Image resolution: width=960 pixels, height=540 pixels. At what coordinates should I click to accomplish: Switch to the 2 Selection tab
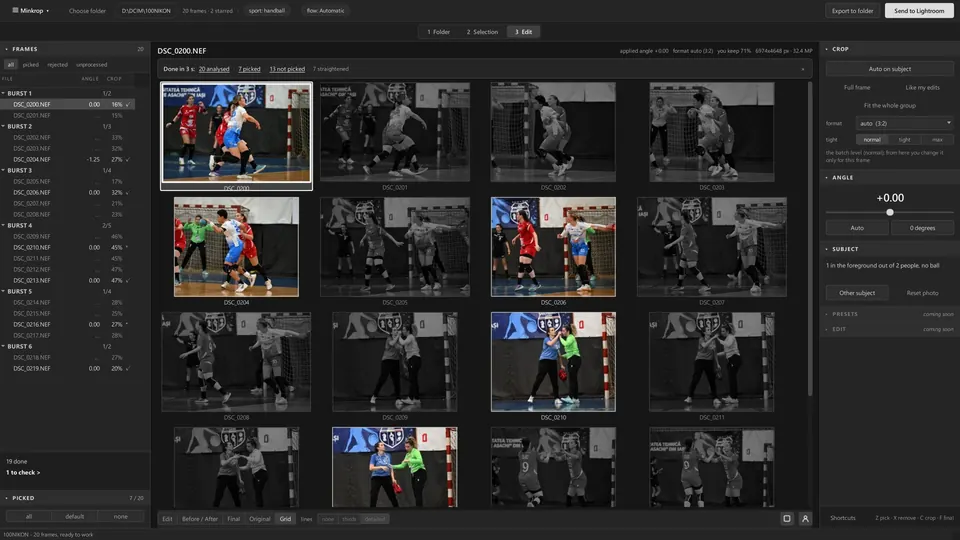[x=482, y=32]
